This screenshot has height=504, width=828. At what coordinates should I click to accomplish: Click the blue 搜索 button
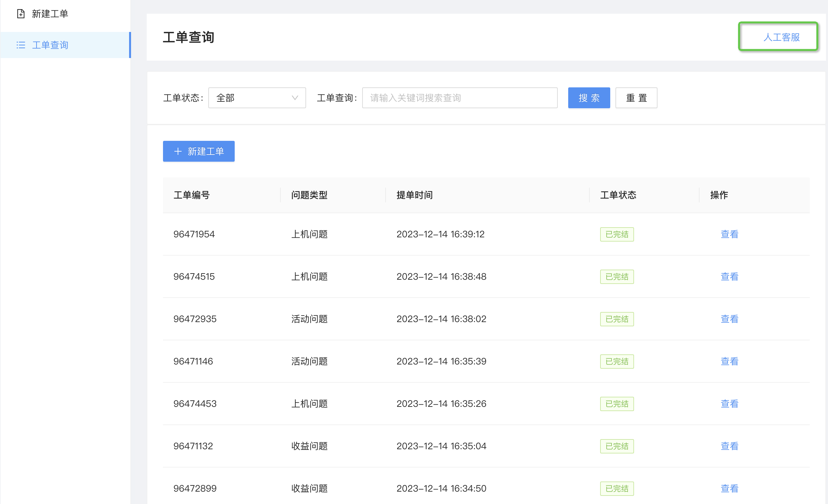coord(589,98)
